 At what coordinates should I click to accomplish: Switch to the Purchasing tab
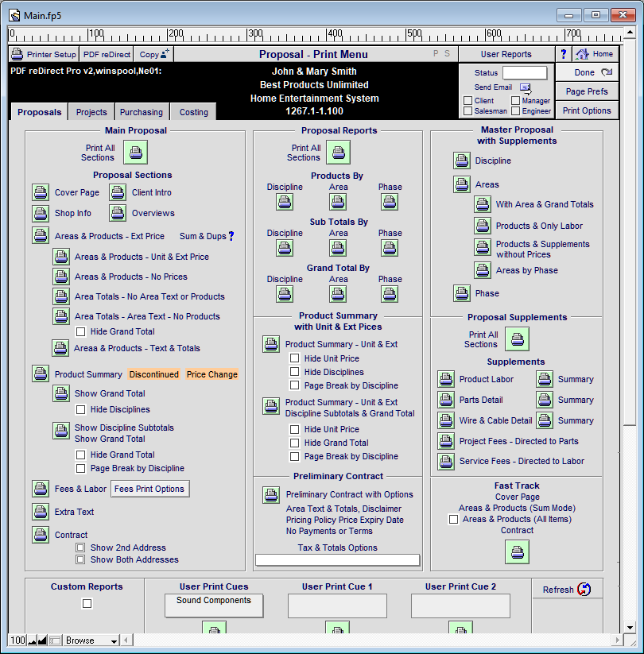[142, 112]
